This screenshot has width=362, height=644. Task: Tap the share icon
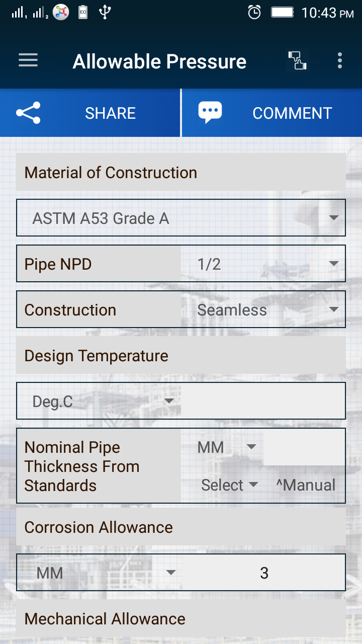point(28,113)
